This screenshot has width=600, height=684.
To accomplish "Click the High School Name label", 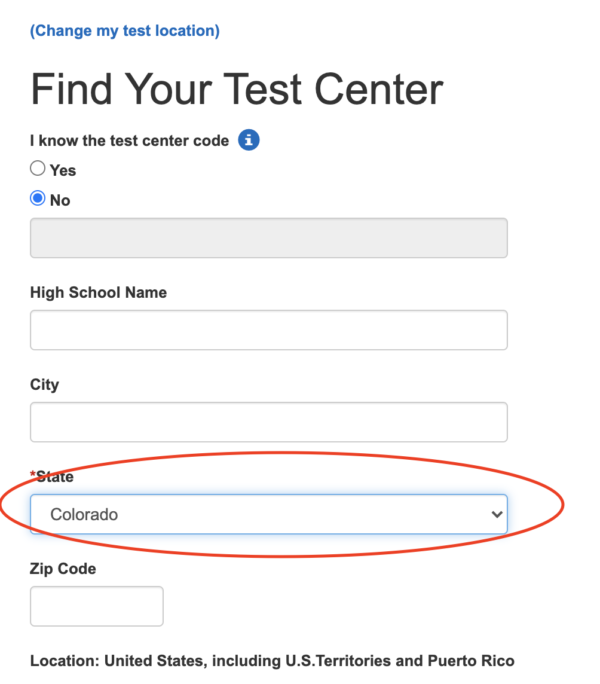I will click(98, 293).
